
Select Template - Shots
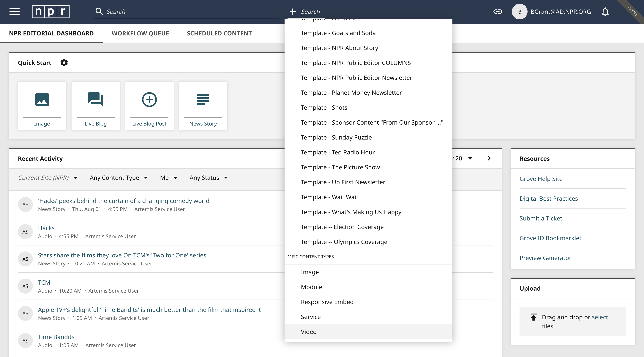368,108
